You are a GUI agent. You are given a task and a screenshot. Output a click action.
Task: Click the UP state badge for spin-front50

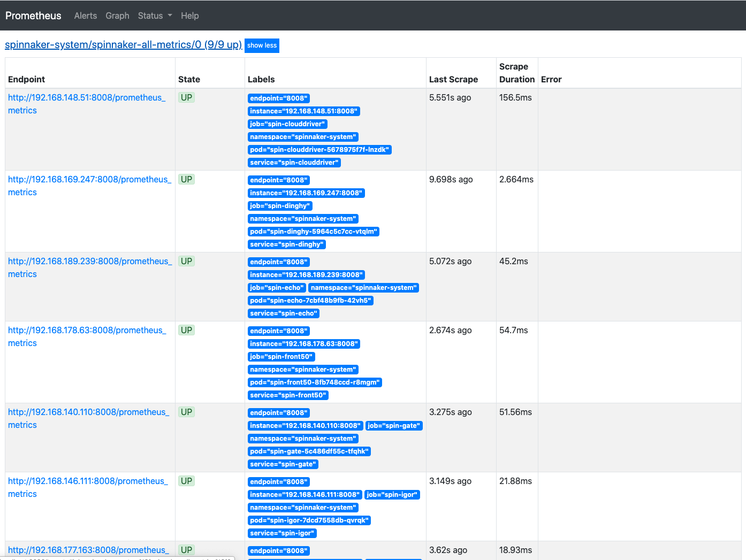(x=186, y=330)
